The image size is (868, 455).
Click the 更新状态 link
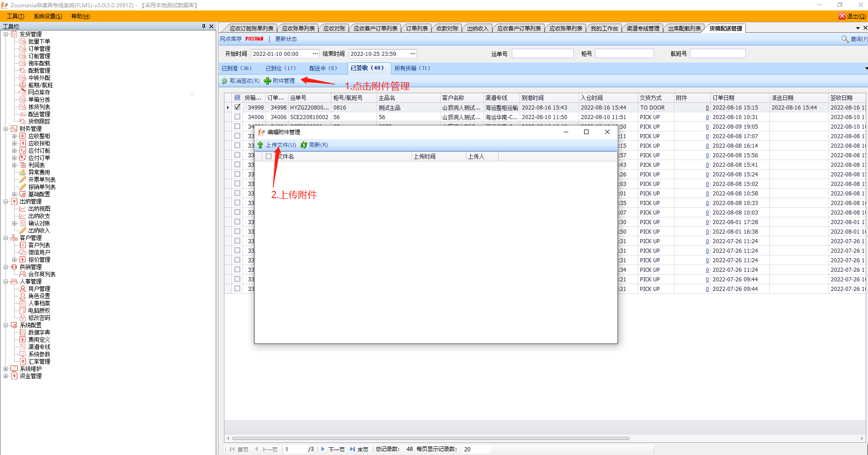(x=286, y=39)
